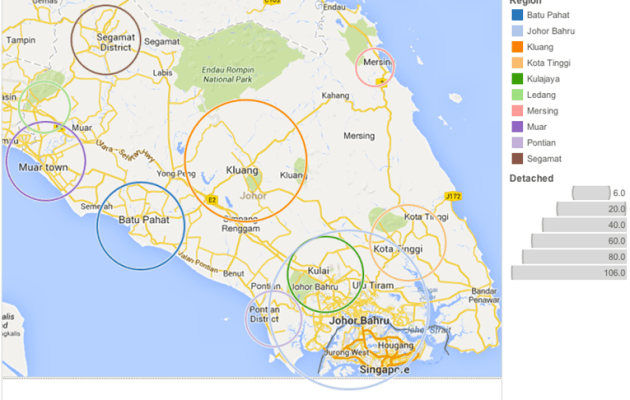Click the Bandar Penawar map label
Screen dimensions: 630x400
484,295
